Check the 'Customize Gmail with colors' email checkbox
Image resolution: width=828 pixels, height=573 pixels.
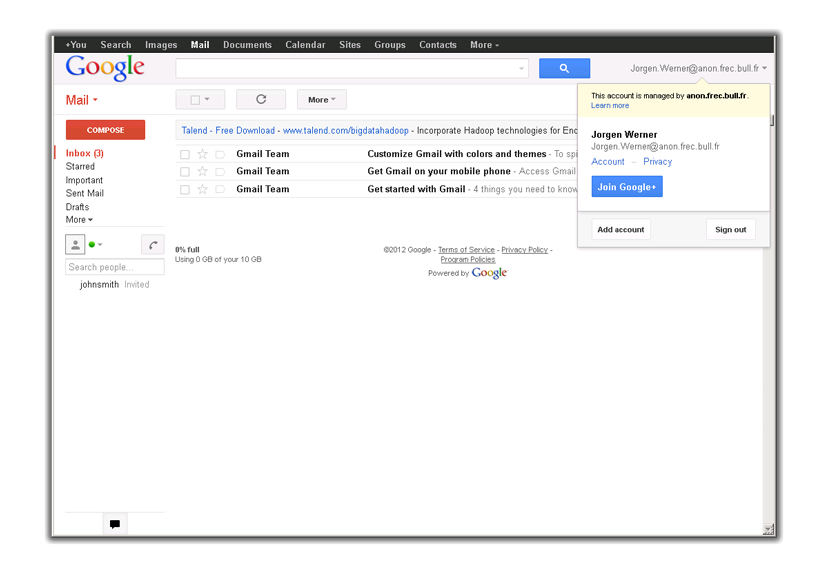point(185,155)
